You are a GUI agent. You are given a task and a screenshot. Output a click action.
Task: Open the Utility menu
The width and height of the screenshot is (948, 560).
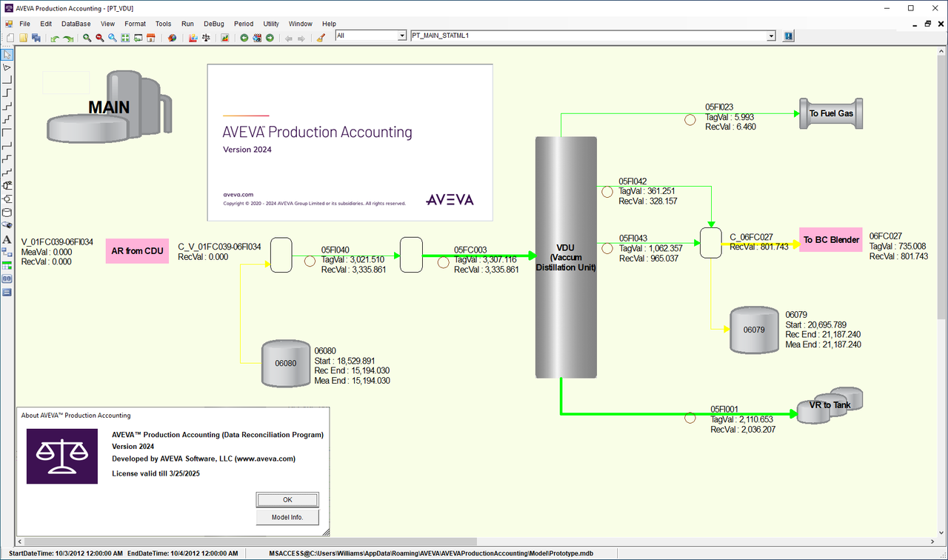271,24
